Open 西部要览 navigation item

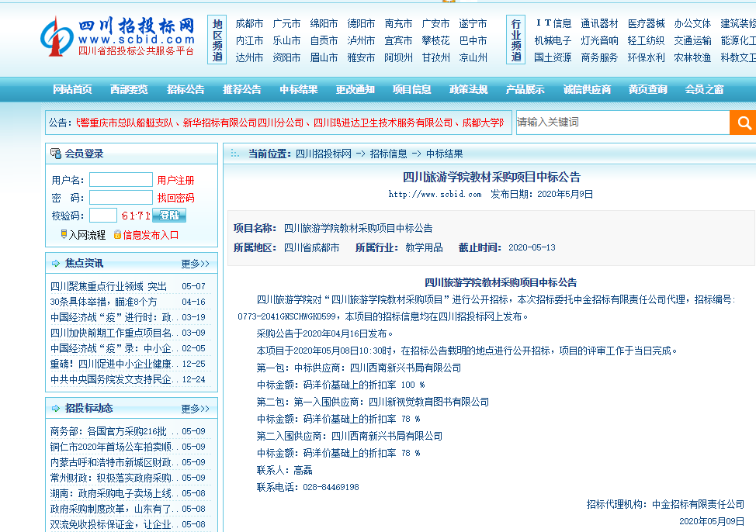coord(129,89)
